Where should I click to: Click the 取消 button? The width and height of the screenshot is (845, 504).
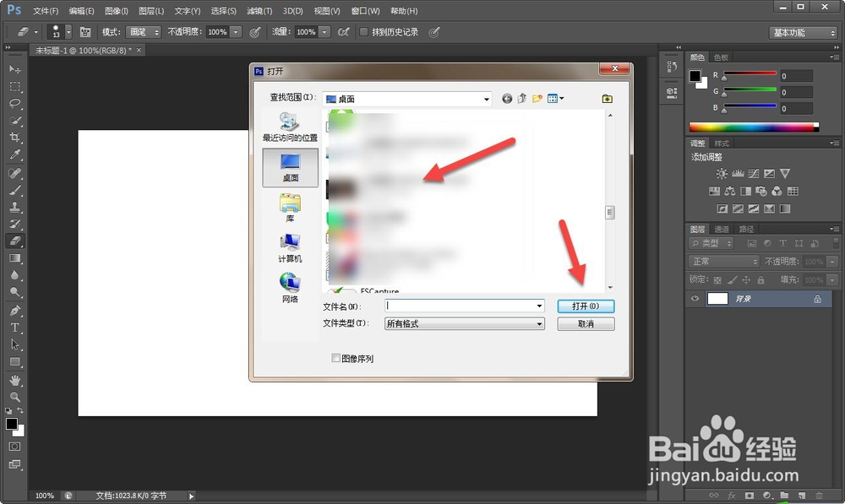tap(586, 323)
